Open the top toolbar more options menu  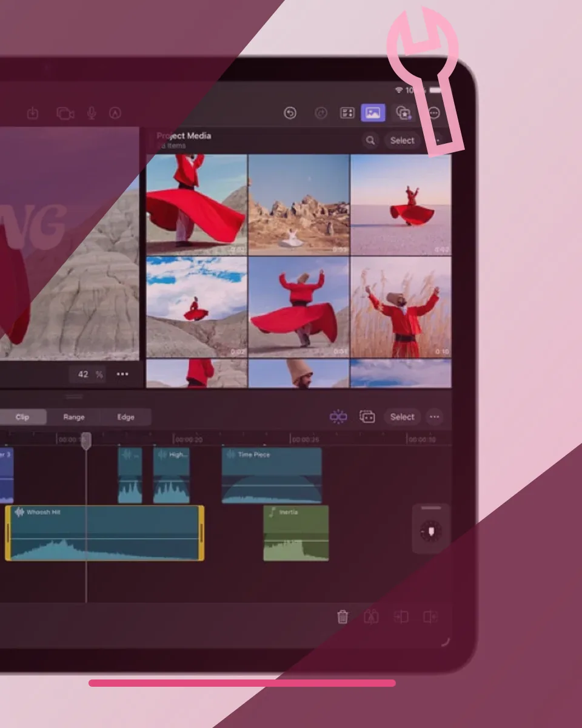pyautogui.click(x=434, y=113)
